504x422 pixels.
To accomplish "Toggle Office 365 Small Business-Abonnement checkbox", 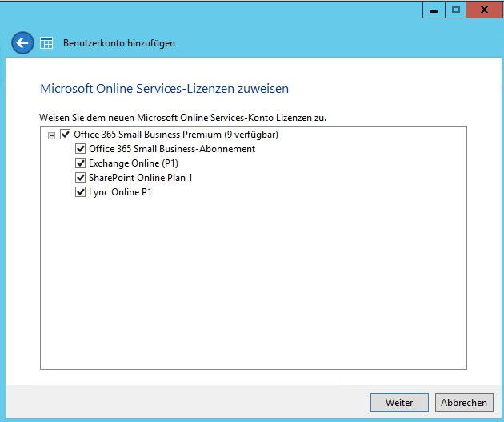I will tap(80, 149).
